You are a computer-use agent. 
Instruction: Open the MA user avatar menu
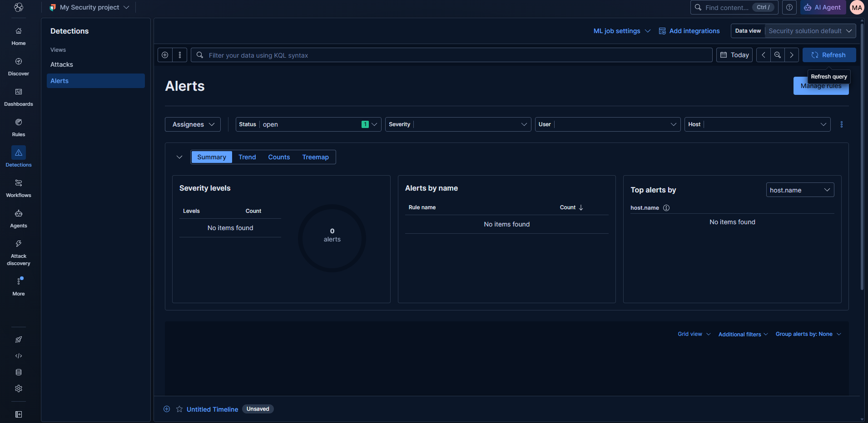click(x=857, y=7)
